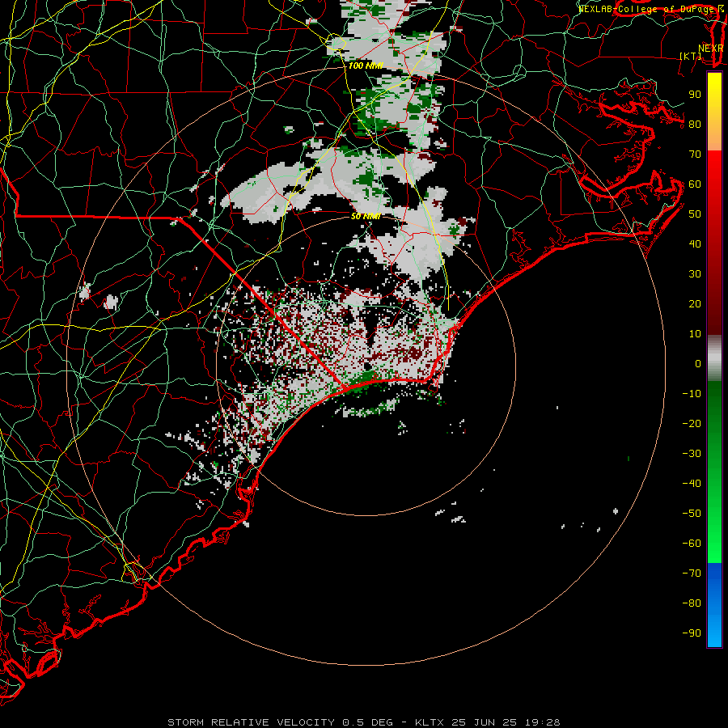Click the -10 value on the velocity scale
The image size is (728, 728).
pyautogui.click(x=692, y=394)
